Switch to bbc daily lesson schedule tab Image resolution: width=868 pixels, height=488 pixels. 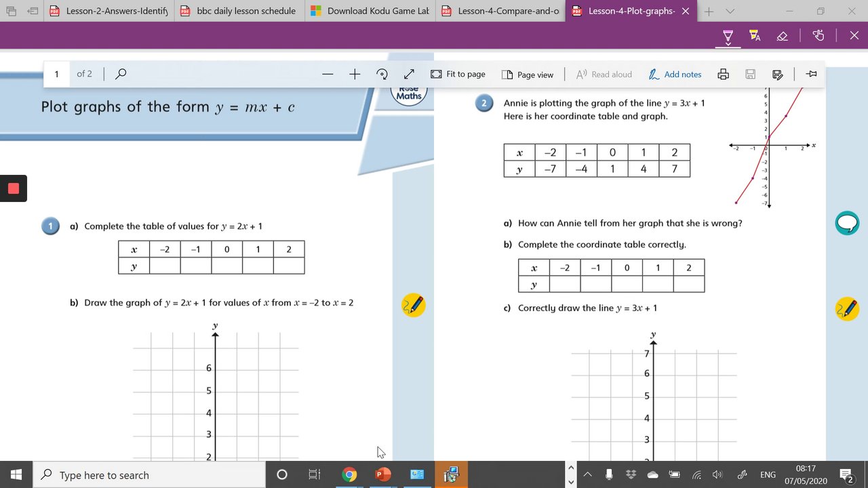coord(239,11)
